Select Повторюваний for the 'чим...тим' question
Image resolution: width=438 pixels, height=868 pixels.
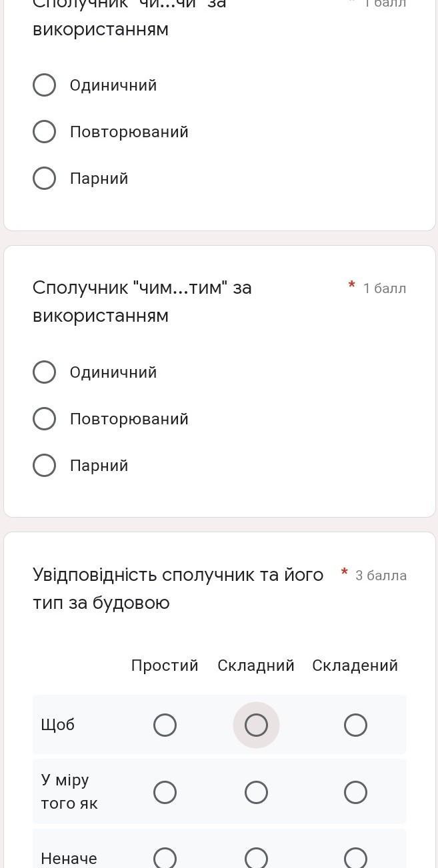pyautogui.click(x=45, y=419)
